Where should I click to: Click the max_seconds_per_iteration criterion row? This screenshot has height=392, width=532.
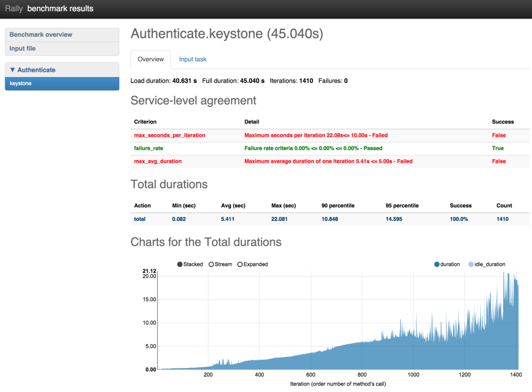[x=170, y=136]
